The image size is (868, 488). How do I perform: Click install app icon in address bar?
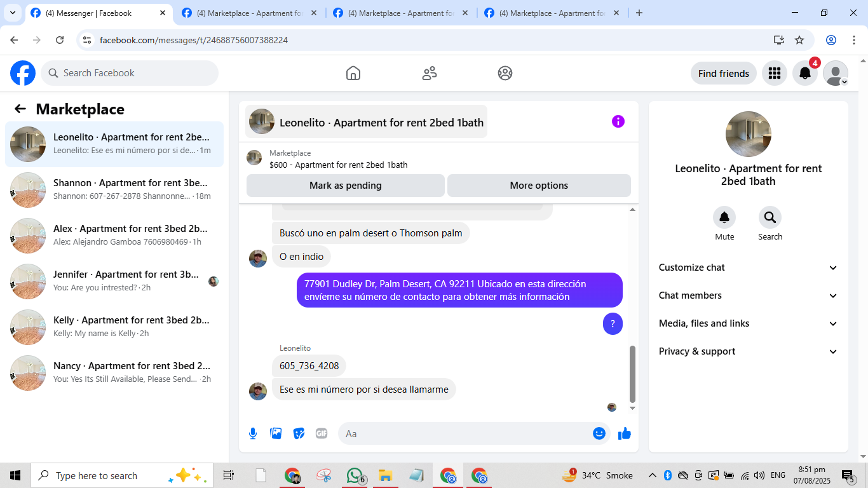pyautogui.click(x=779, y=40)
